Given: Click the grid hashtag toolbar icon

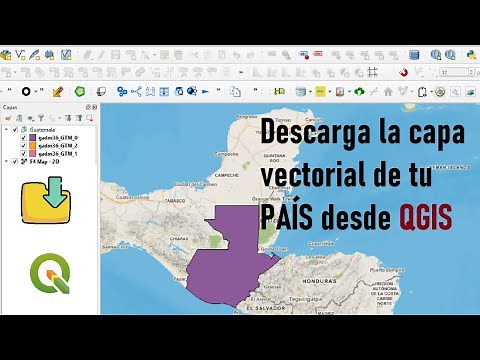Looking at the screenshot, I should (372, 72).
